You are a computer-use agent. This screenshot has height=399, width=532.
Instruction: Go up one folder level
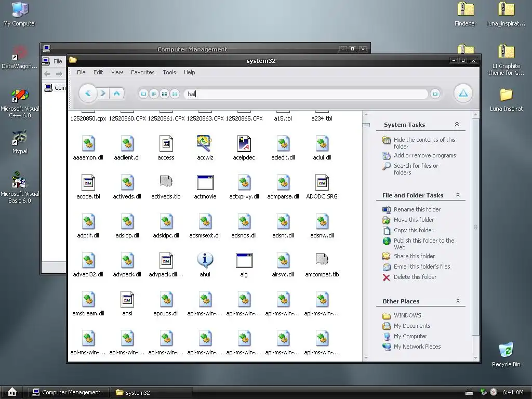click(116, 94)
